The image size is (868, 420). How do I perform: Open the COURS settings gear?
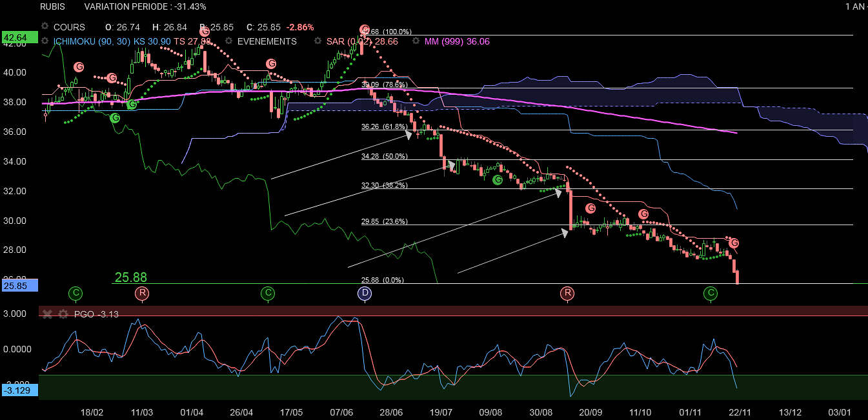[45, 27]
